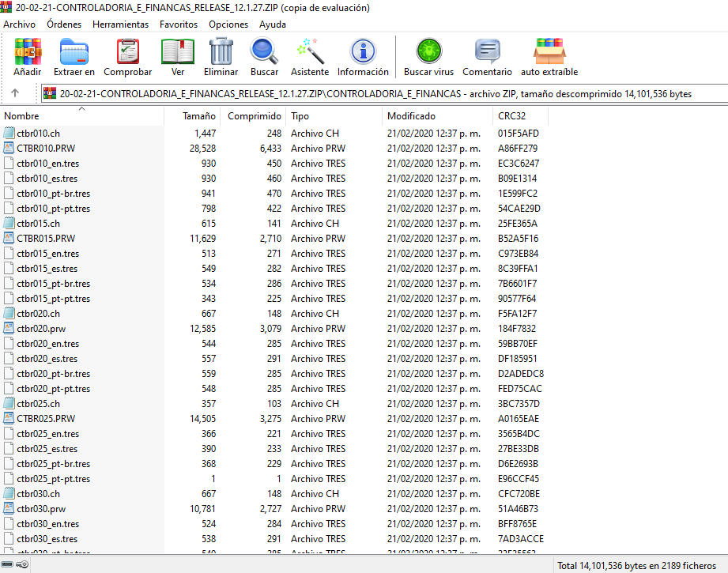The height and width of the screenshot is (573, 728).
Task: Open the Comentario speech bubble icon
Action: coord(487,51)
